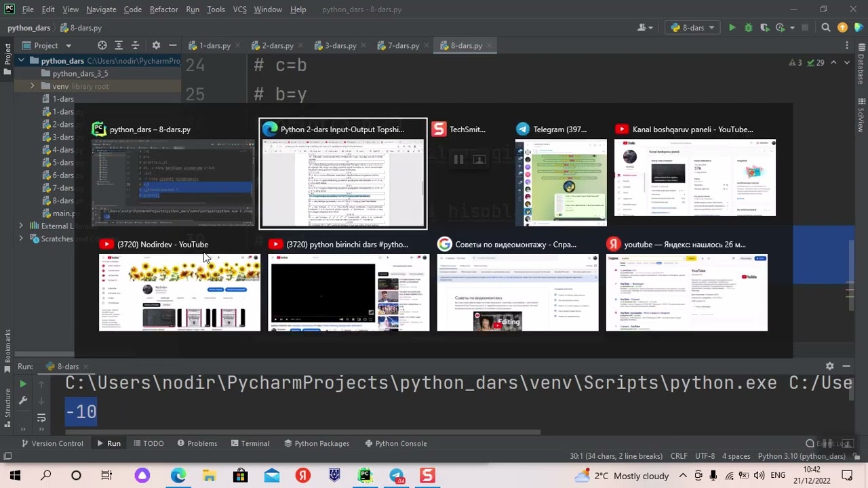Open the Refactor menu
The height and width of the screenshot is (488, 868).
[x=163, y=9]
